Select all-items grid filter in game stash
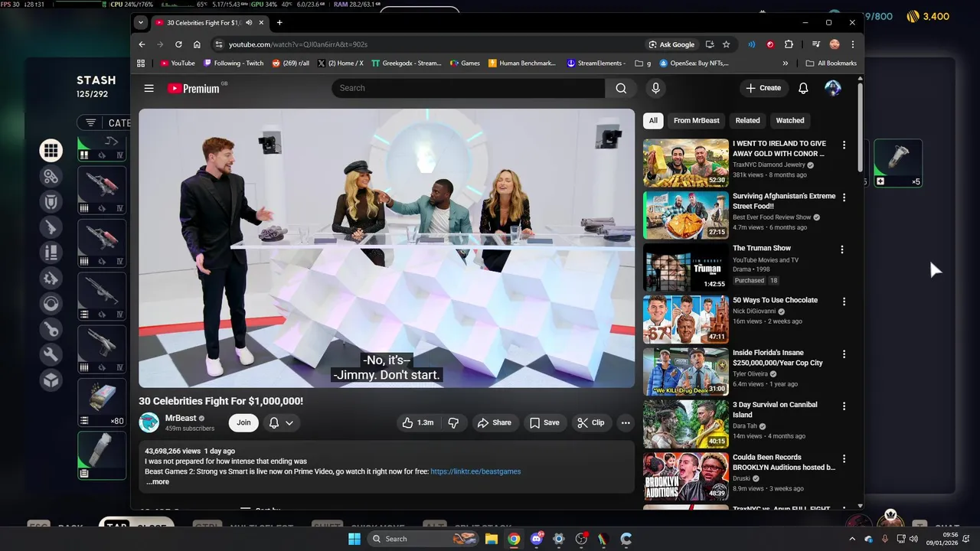The width and height of the screenshot is (980, 551). pyautogui.click(x=51, y=151)
